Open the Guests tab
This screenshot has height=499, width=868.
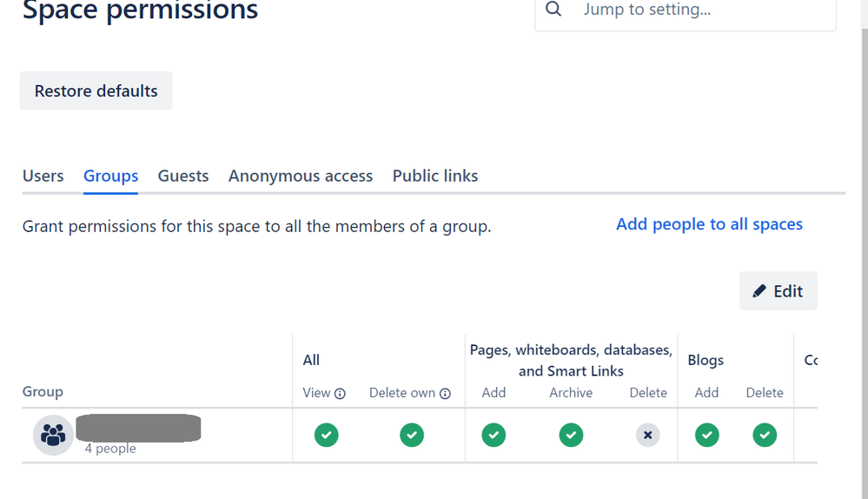[x=183, y=176]
